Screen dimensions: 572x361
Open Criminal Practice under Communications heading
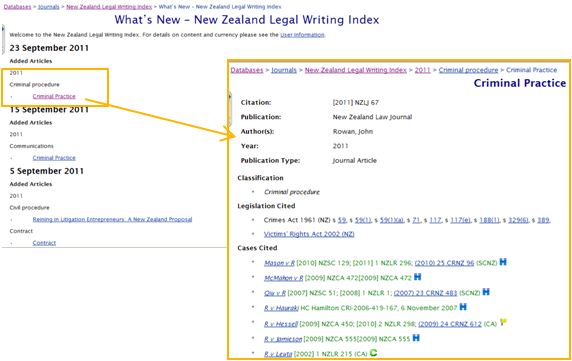54,158
